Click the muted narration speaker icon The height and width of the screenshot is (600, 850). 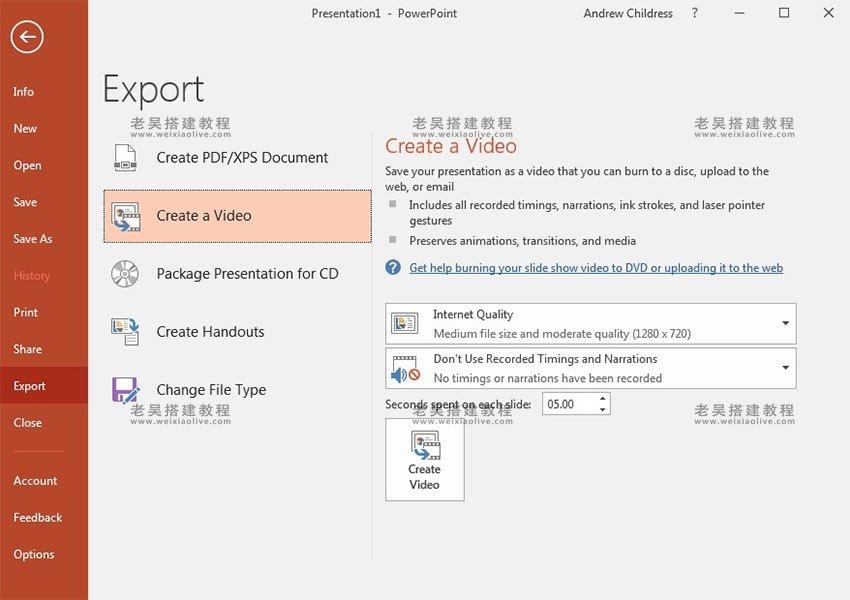point(404,367)
